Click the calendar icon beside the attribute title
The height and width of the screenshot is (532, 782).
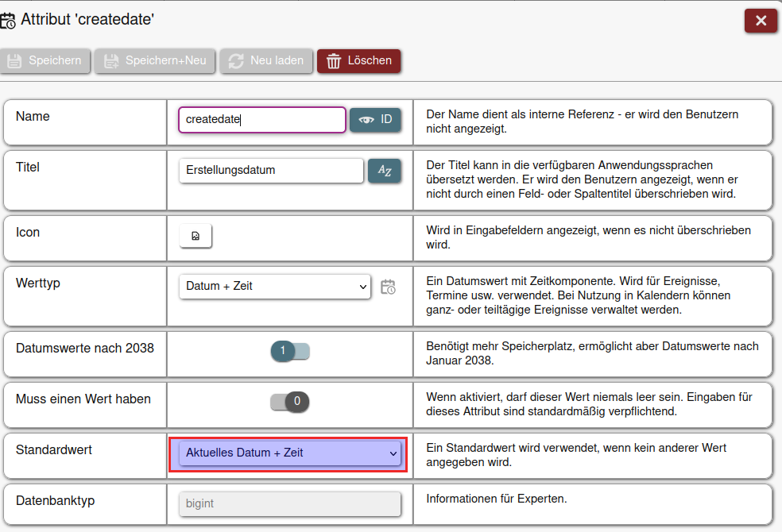(8, 21)
